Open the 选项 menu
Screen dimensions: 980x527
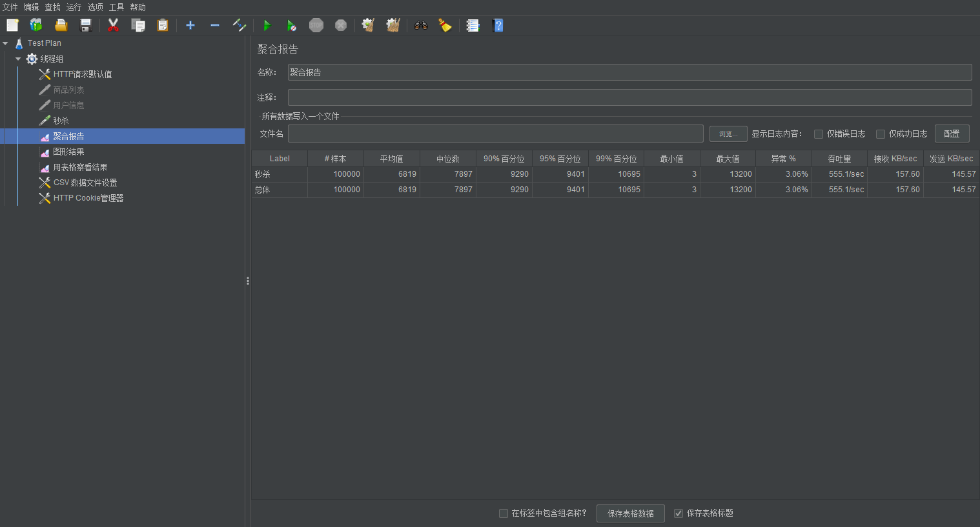point(96,7)
